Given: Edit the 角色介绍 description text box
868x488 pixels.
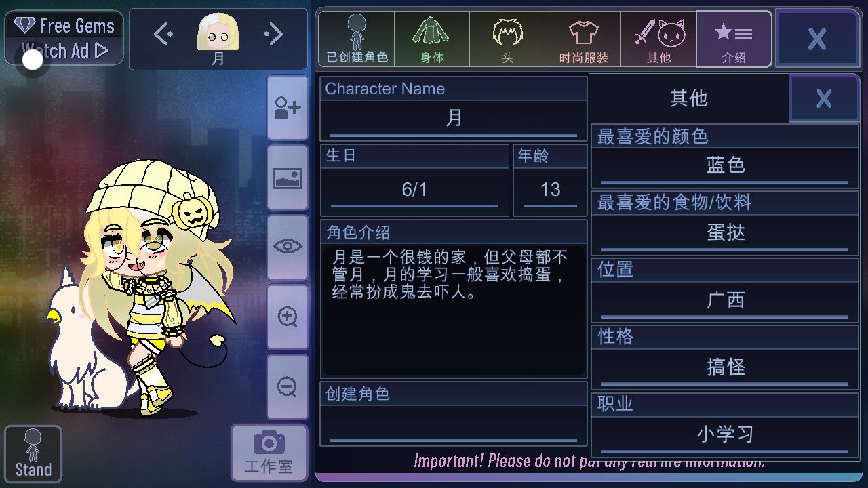Looking at the screenshot, I should (454, 310).
